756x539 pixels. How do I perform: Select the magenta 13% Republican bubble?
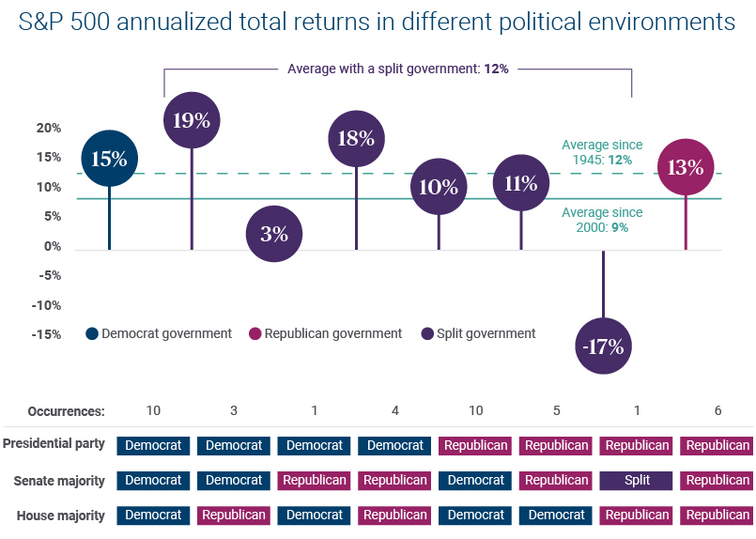(686, 167)
